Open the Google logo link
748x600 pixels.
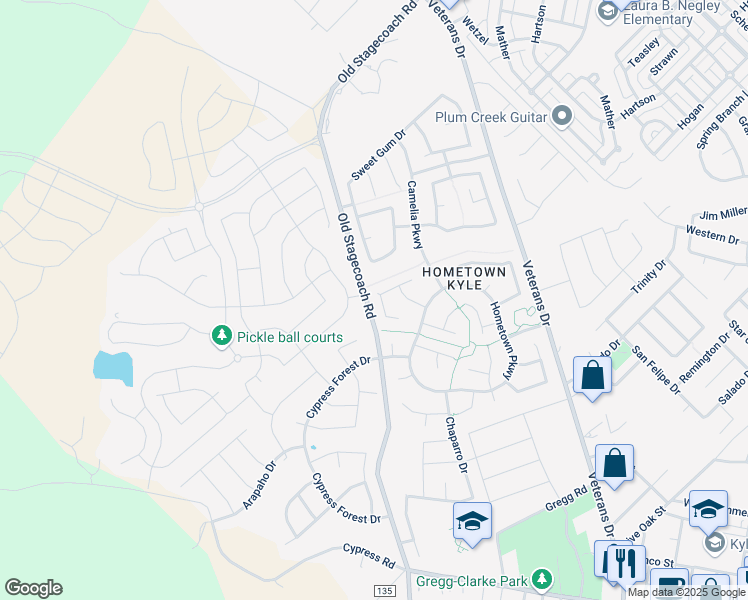tap(33, 588)
